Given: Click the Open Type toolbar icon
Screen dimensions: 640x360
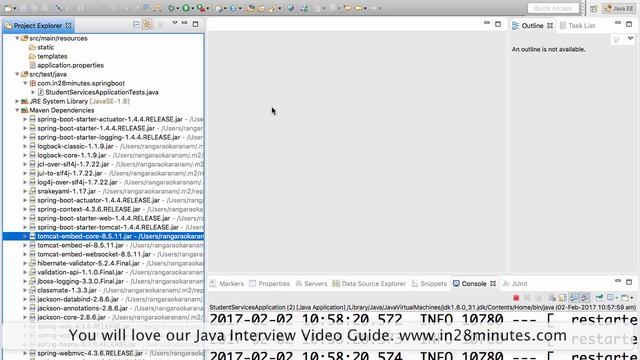Looking at the screenshot, I should (250, 8).
